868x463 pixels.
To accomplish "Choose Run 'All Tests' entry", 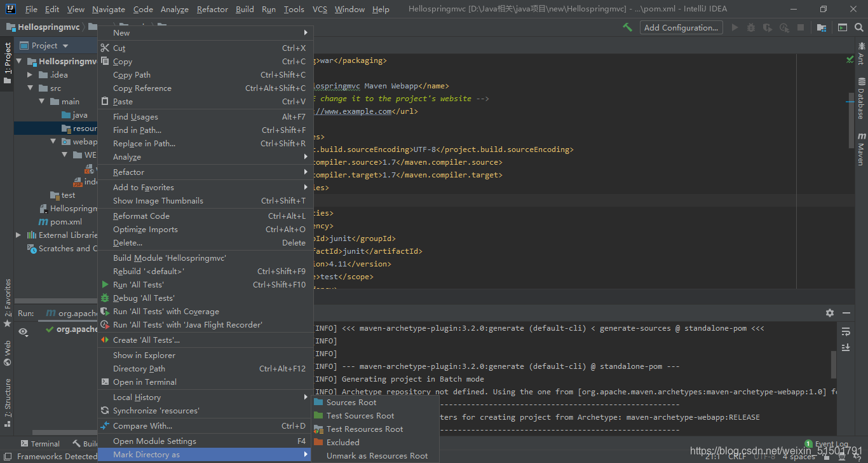I will pos(205,284).
